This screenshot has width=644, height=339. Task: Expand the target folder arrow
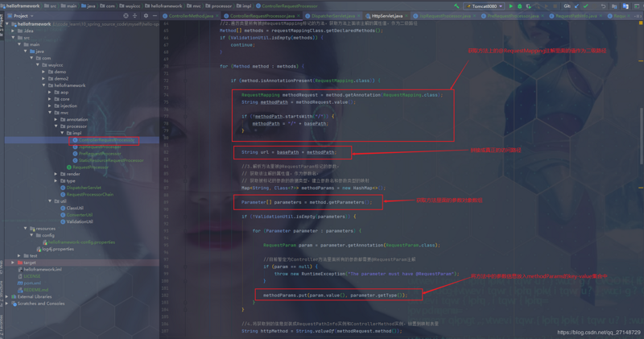[14, 263]
